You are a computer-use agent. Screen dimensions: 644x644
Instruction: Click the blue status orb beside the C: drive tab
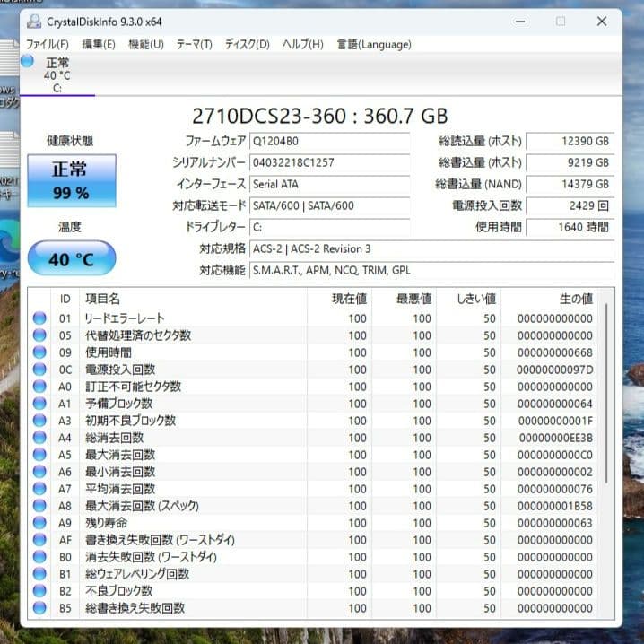pyautogui.click(x=28, y=61)
